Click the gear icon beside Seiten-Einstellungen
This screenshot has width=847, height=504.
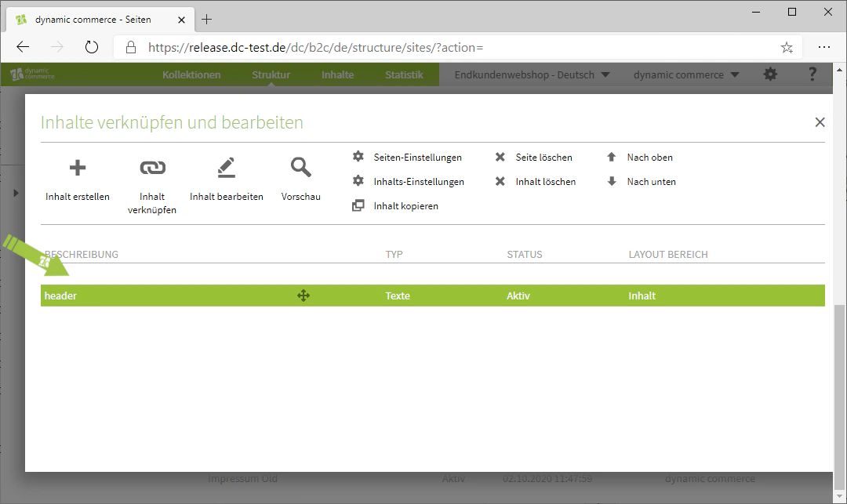coord(358,157)
